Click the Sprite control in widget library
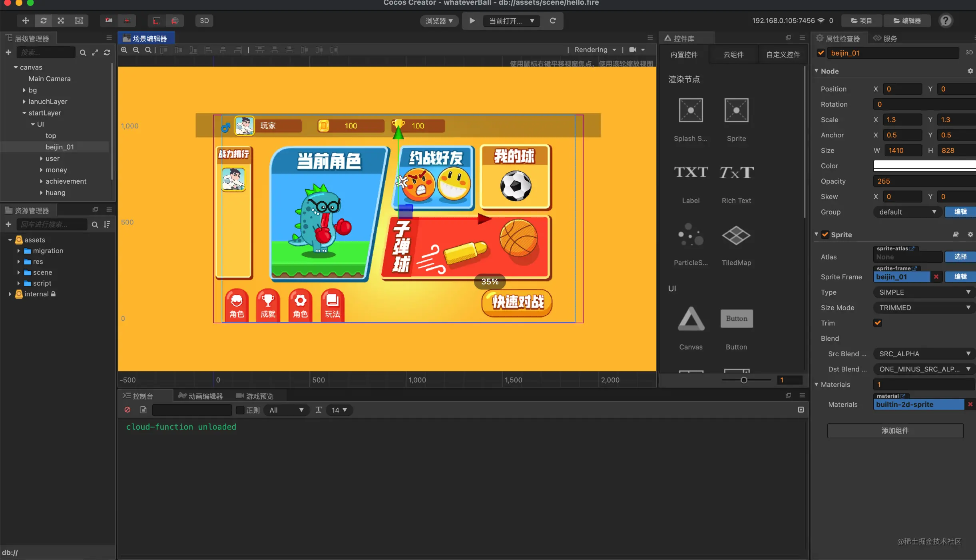Image resolution: width=976 pixels, height=560 pixels. coord(736,120)
